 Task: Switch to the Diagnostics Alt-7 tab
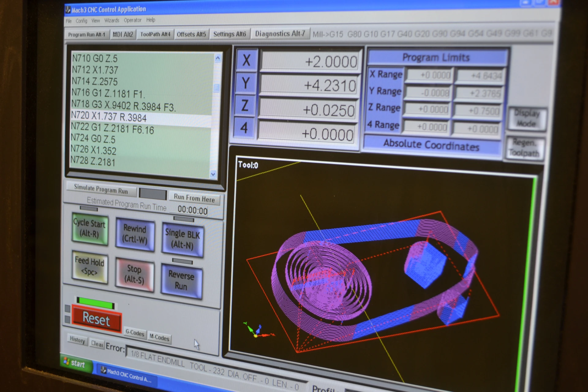(x=280, y=33)
